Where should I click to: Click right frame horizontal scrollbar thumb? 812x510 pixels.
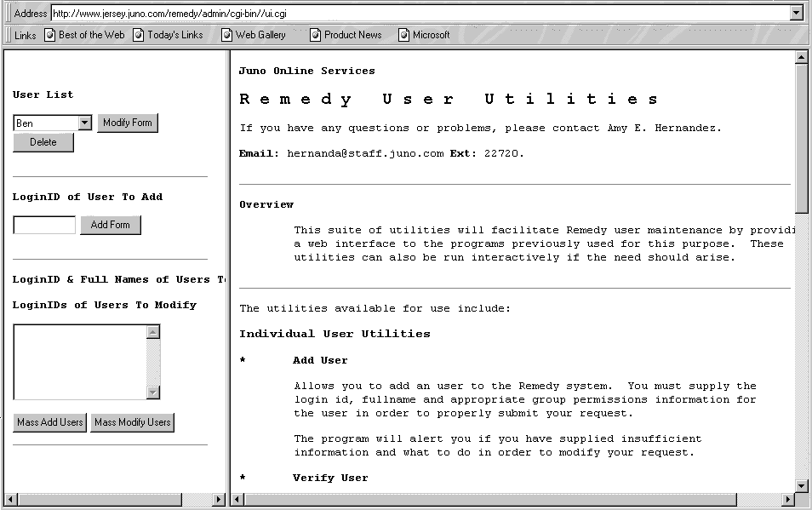point(490,500)
